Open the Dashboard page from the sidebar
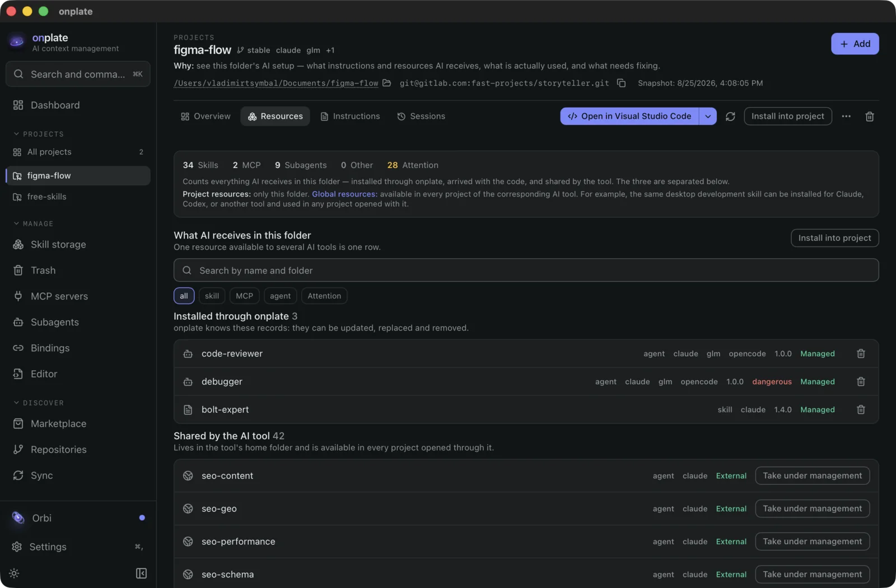This screenshot has height=588, width=896. tap(78, 105)
